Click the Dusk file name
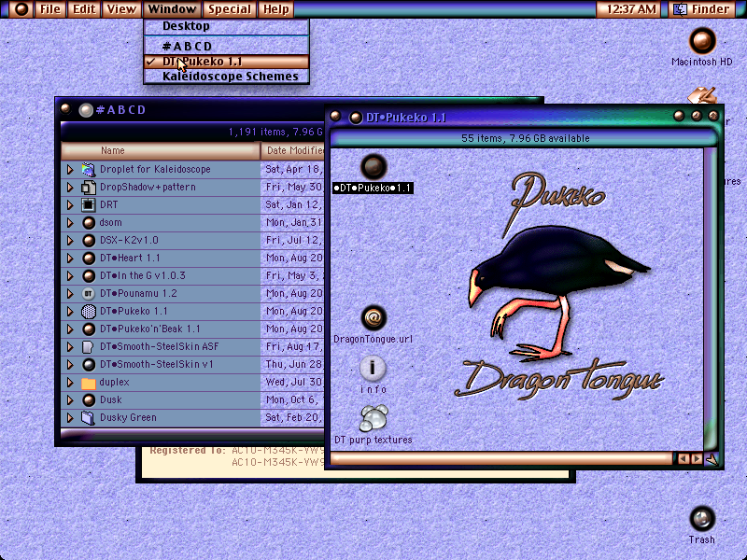Image resolution: width=747 pixels, height=560 pixels. (x=110, y=400)
